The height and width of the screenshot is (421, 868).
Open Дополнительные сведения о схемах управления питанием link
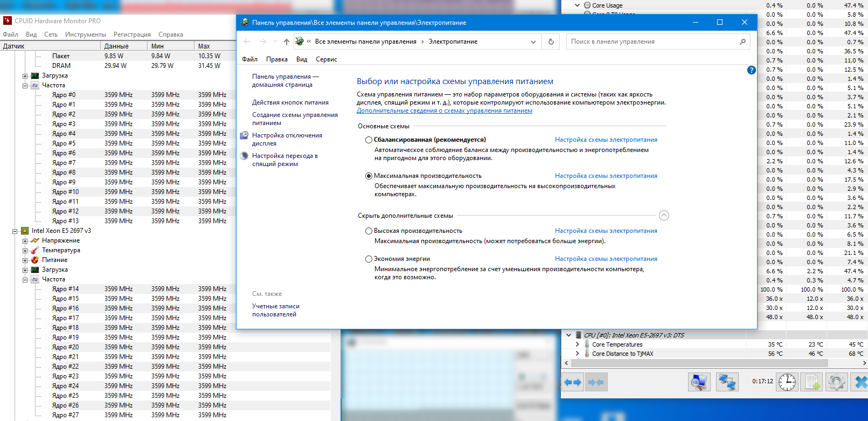[445, 111]
